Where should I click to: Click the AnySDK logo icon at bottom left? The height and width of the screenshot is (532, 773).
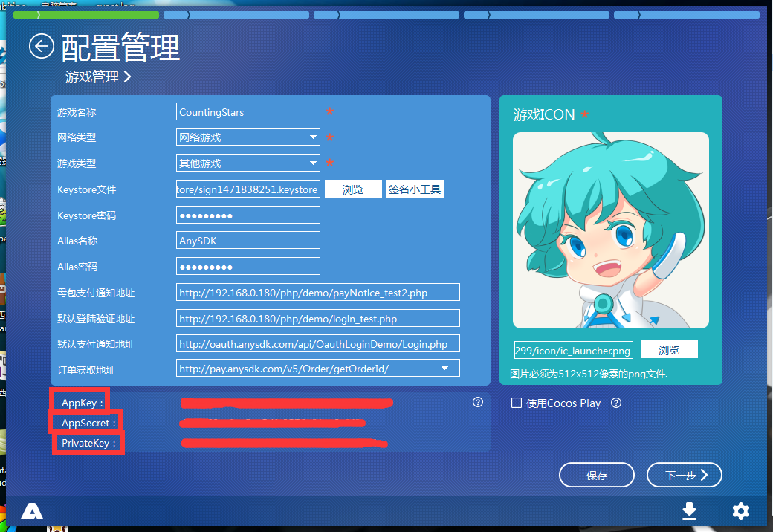click(32, 511)
